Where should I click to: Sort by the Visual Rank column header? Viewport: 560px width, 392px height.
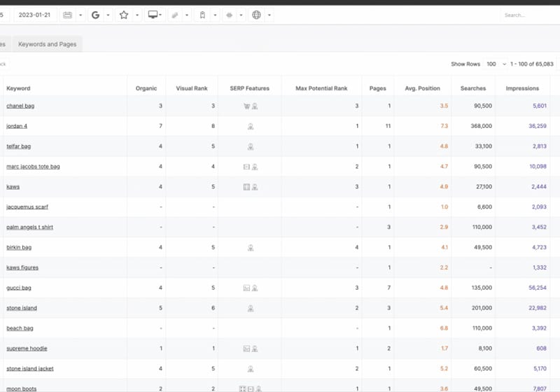191,88
